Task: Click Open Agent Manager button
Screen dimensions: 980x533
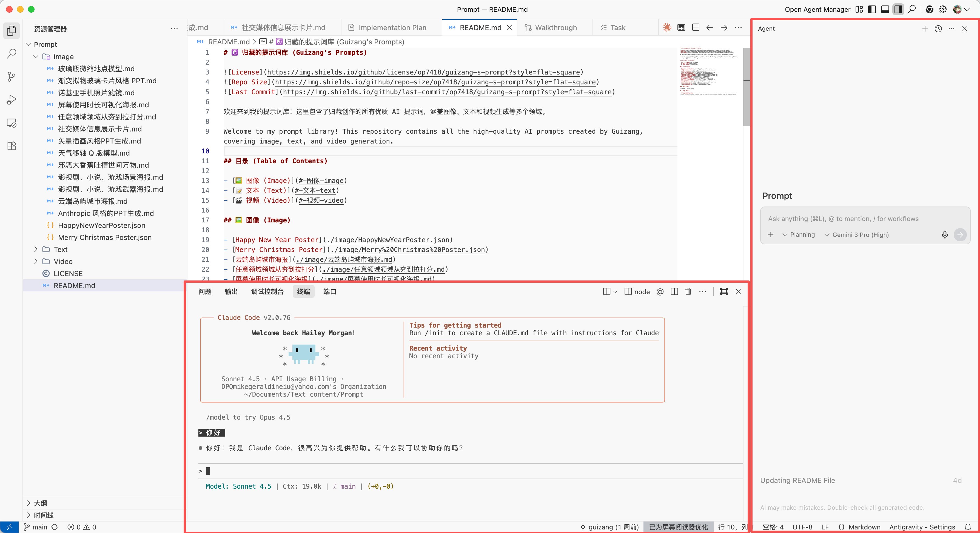Action: 817,10
